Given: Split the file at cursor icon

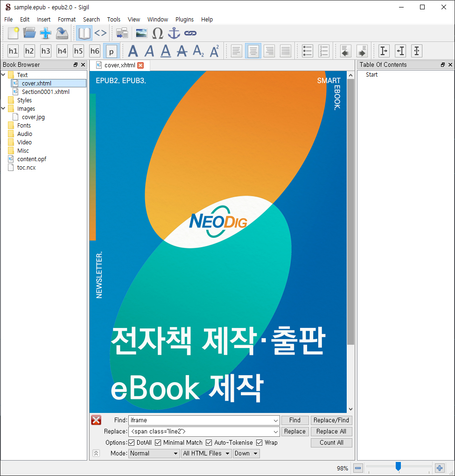Looking at the screenshot, I should click(x=122, y=33).
